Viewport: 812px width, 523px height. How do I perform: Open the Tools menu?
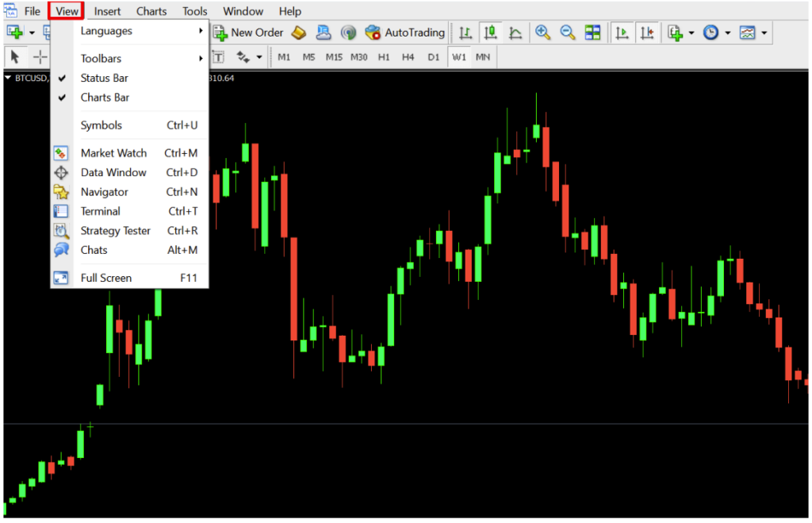click(x=195, y=11)
